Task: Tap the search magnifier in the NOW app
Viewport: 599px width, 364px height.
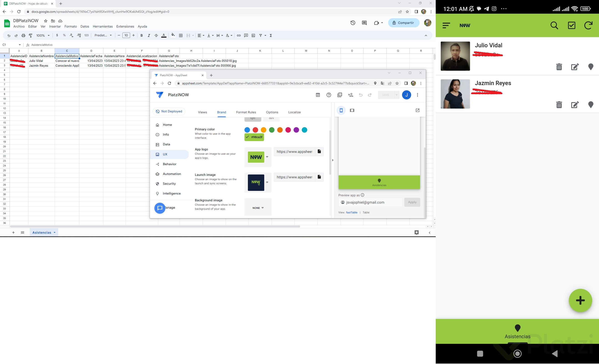Action: pyautogui.click(x=554, y=25)
